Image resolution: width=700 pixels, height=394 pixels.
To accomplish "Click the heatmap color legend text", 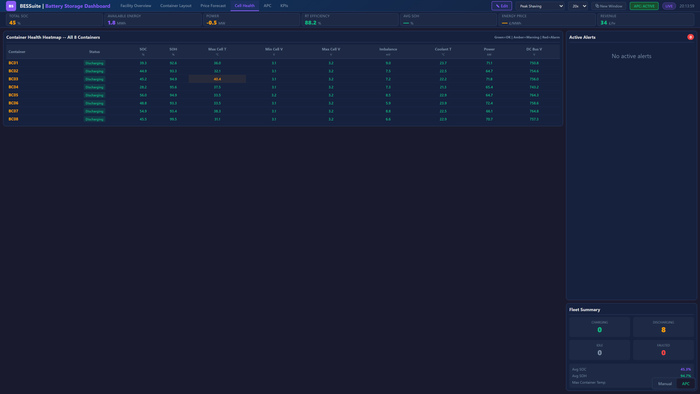I will tap(527, 37).
